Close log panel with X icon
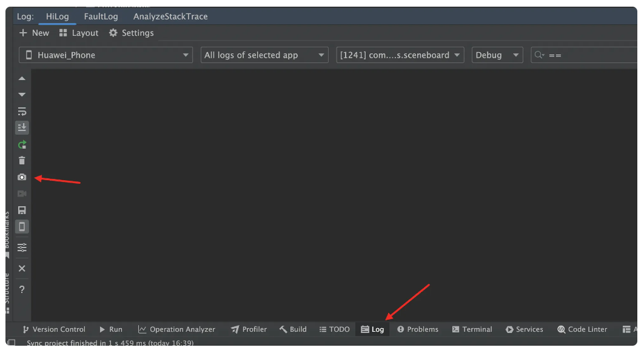 [x=22, y=268]
